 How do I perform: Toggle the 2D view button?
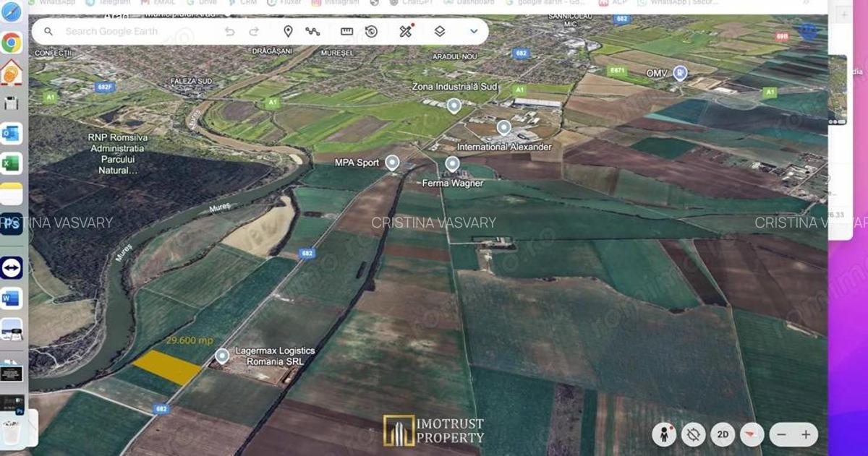tap(722, 434)
